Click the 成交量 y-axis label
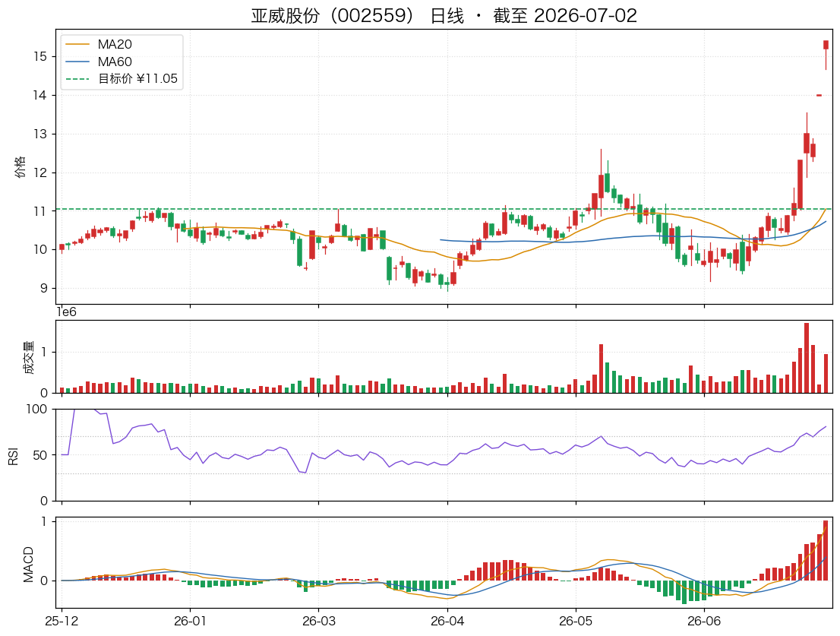This screenshot has width=840, height=636. coord(28,357)
